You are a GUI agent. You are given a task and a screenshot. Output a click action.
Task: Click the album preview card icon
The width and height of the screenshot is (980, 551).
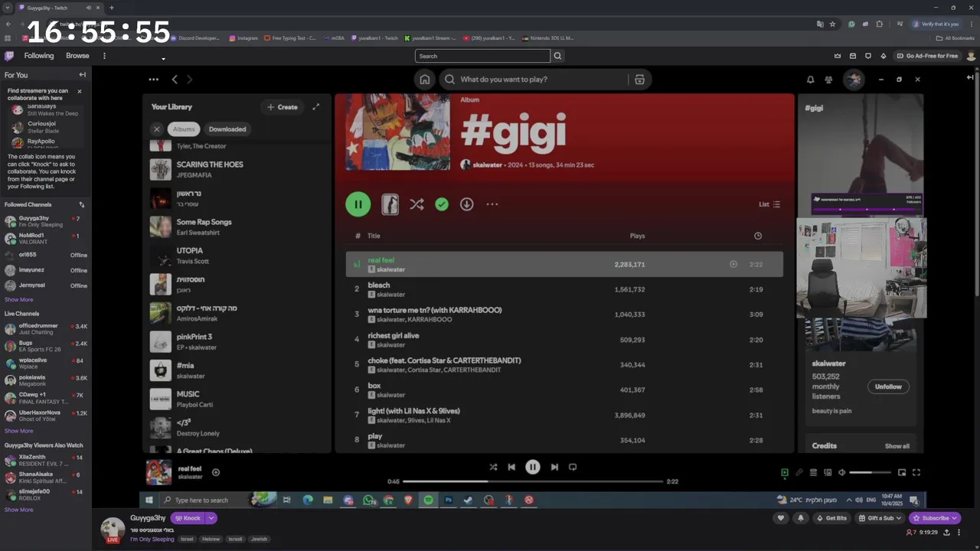point(390,204)
